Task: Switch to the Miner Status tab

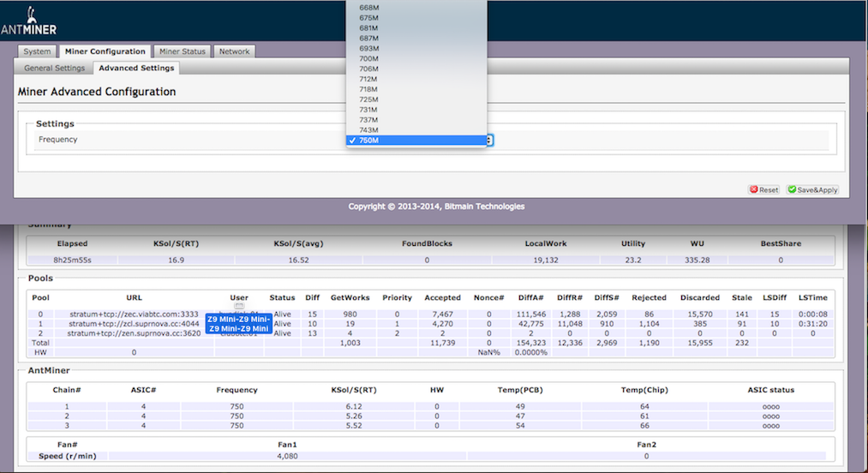Action: click(x=183, y=51)
